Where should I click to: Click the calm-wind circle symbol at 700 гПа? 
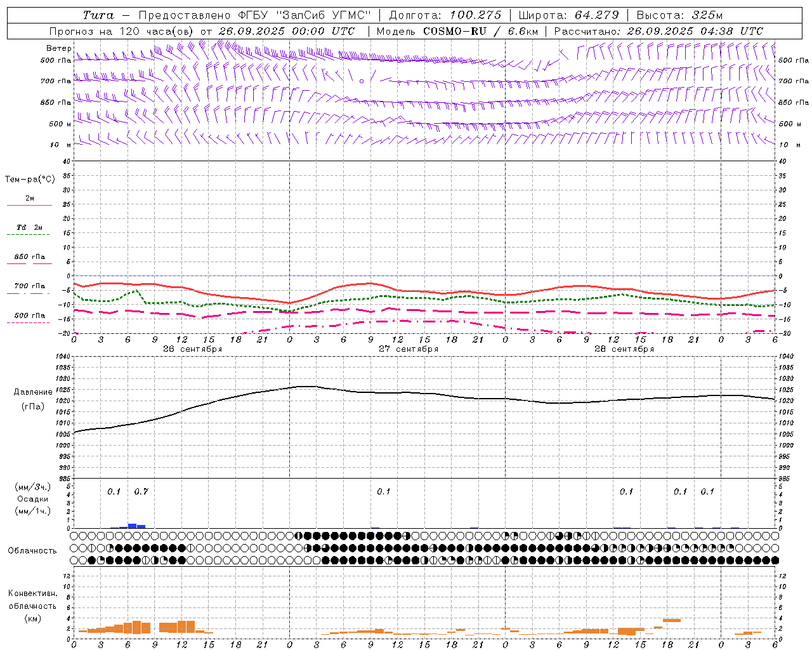click(x=362, y=81)
